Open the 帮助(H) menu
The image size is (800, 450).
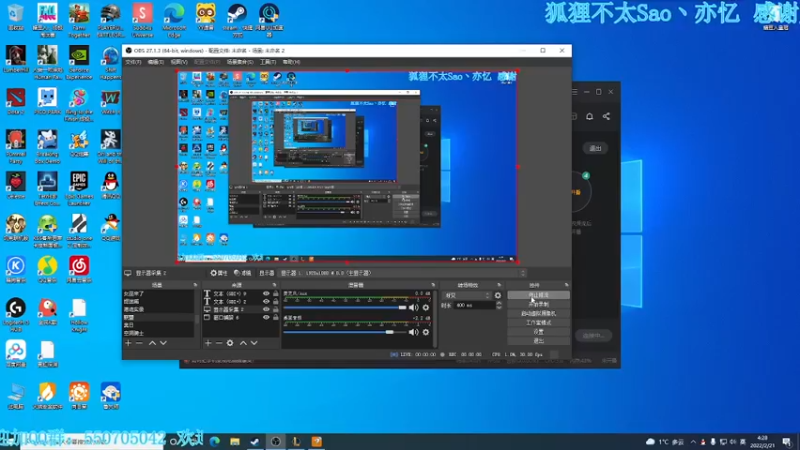point(291,62)
